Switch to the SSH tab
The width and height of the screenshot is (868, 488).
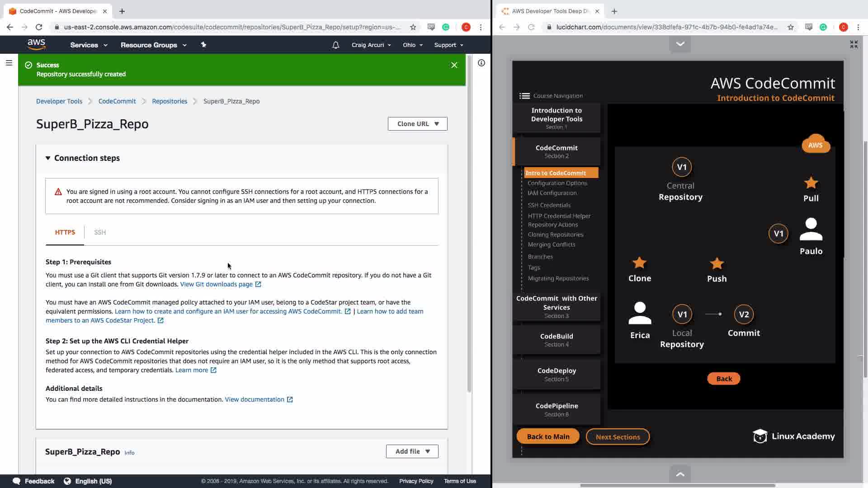pyautogui.click(x=100, y=232)
